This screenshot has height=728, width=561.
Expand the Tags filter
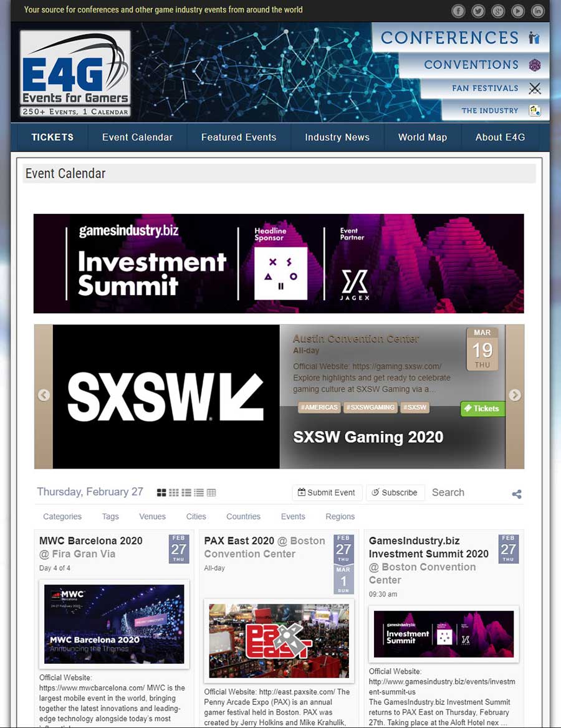110,517
